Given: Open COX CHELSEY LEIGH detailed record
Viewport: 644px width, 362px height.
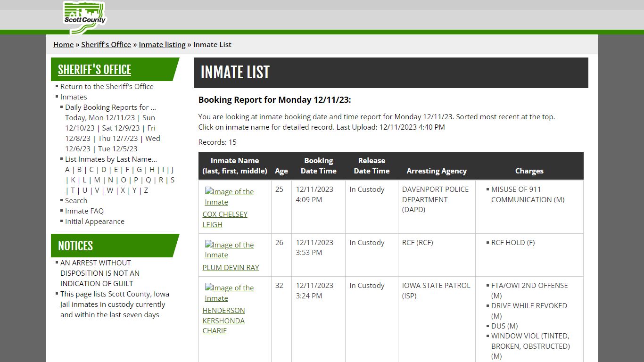Looking at the screenshot, I should point(225,219).
